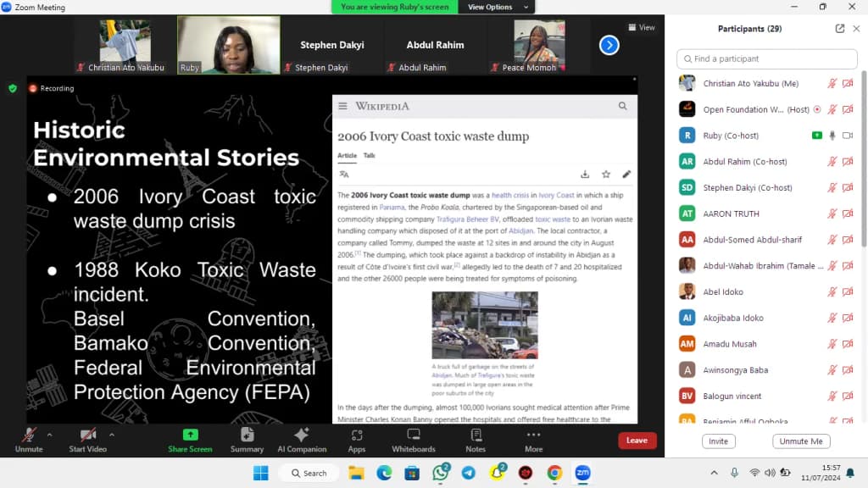Toggle mic icon for Christian Ato Yakubu (Me)

click(x=832, y=84)
